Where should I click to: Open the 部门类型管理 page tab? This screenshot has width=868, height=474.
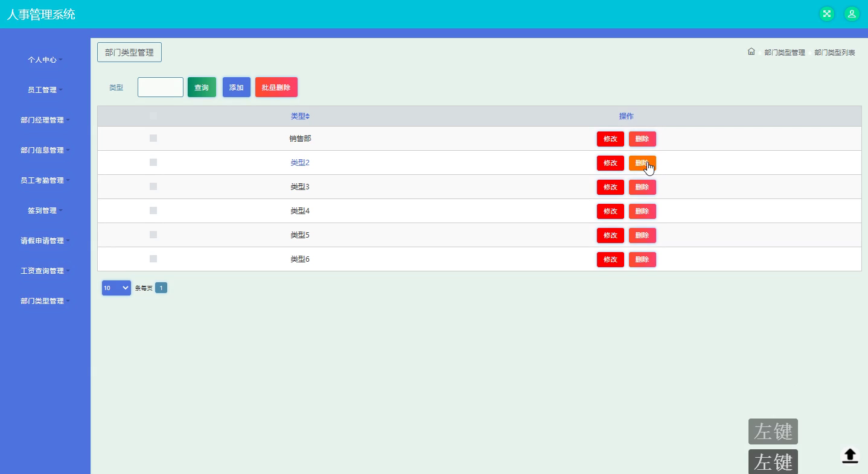129,52
